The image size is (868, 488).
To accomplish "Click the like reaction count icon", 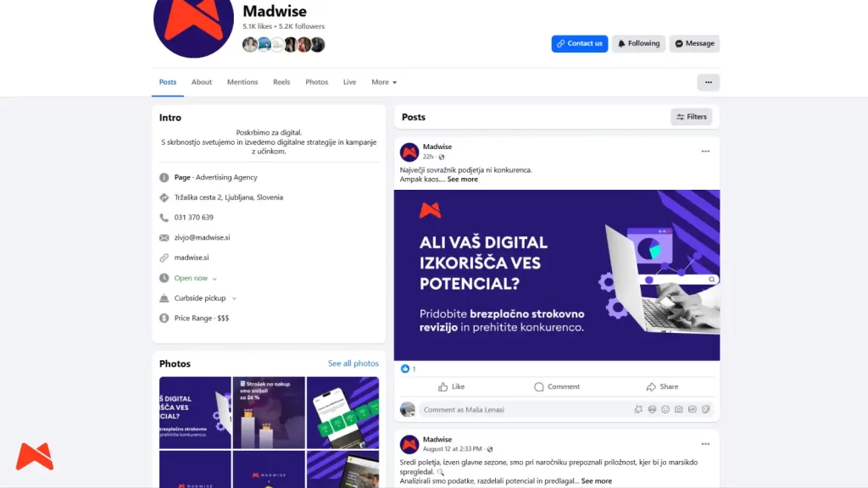I will click(x=405, y=369).
